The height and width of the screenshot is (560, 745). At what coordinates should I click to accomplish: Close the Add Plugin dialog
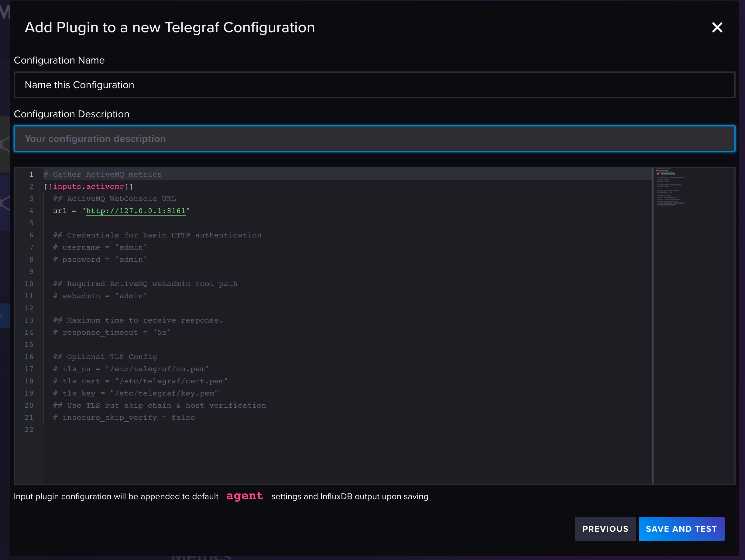[717, 28]
